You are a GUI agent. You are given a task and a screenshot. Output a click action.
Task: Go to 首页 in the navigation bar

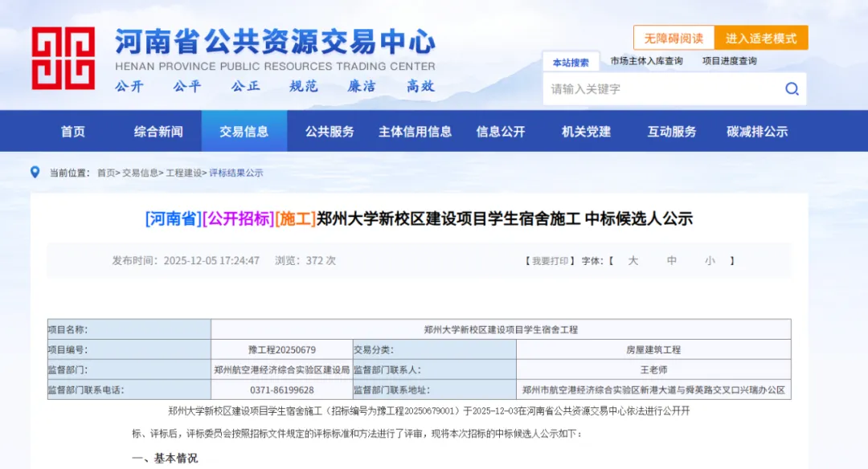click(73, 132)
